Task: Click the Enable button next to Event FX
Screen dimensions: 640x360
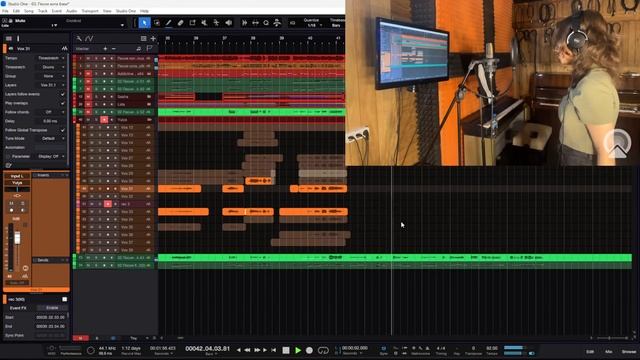Action: click(x=52, y=308)
